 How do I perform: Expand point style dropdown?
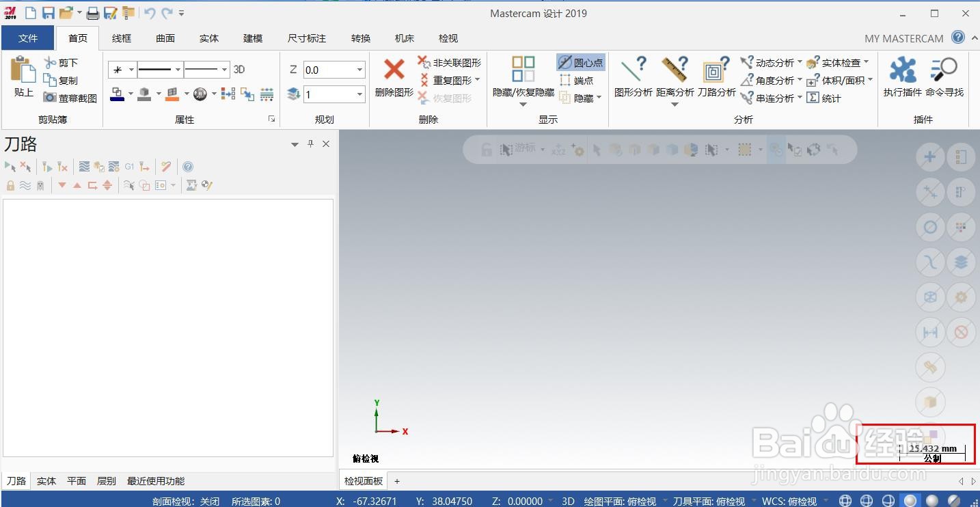(131, 70)
